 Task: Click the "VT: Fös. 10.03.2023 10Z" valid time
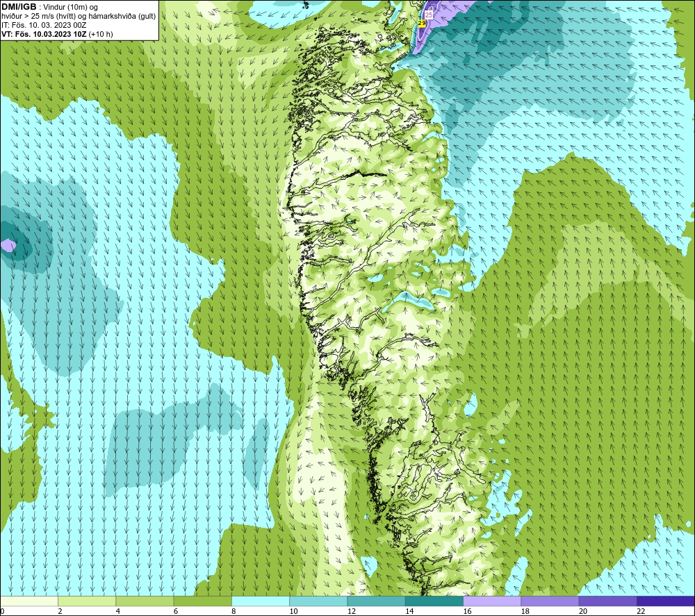pyautogui.click(x=44, y=34)
